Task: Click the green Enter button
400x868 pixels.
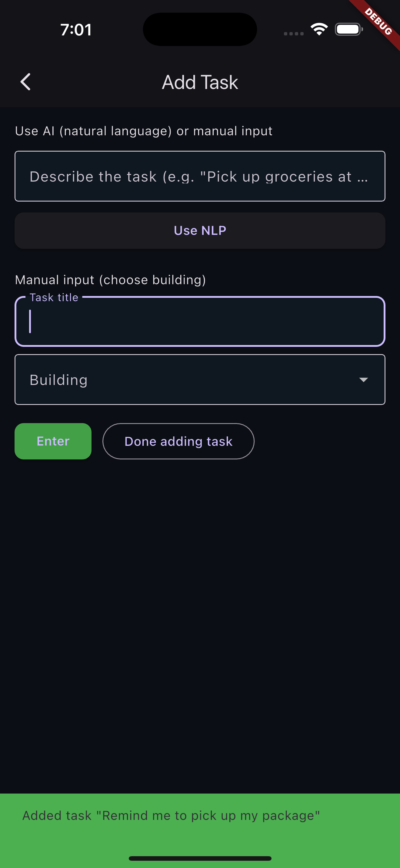Action: tap(53, 441)
